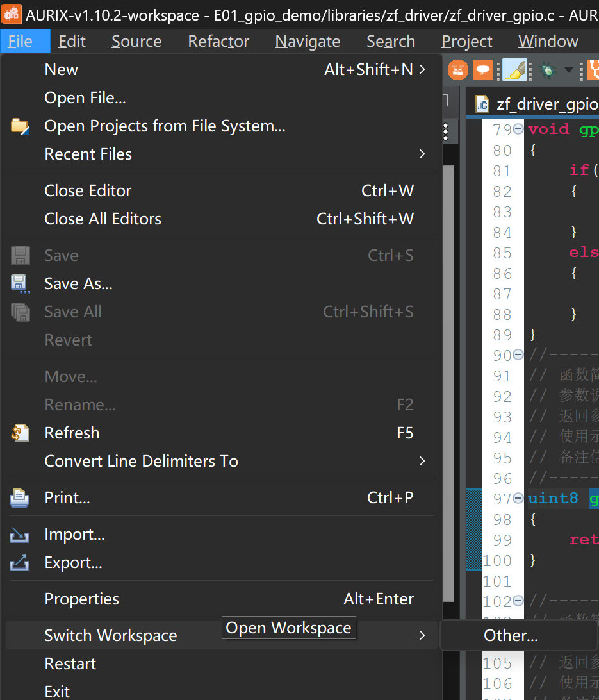The width and height of the screenshot is (599, 700).
Task: Choose Other... in workspace submenu
Action: [520, 635]
